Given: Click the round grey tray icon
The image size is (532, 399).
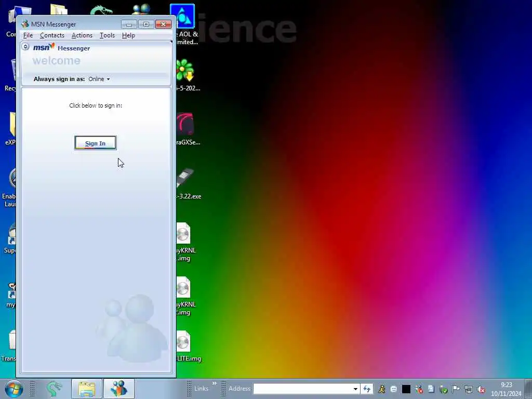Looking at the screenshot, I should (x=394, y=389).
